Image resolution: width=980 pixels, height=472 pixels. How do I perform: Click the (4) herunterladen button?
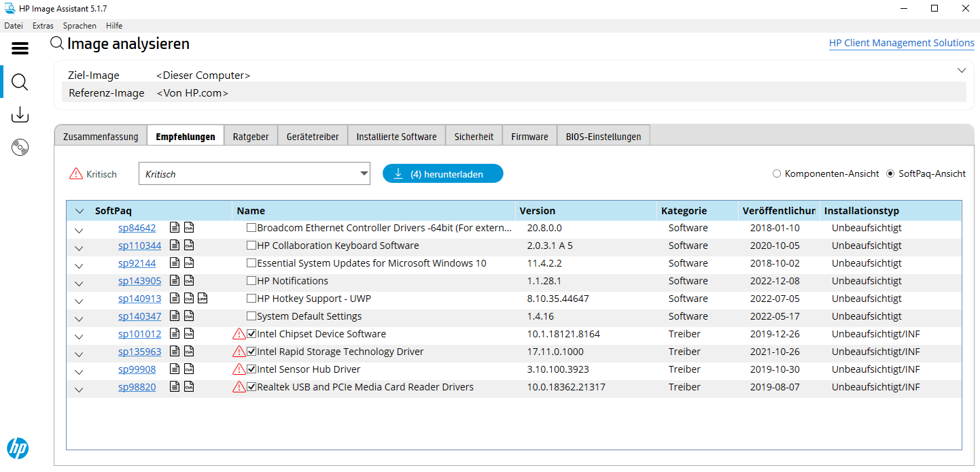[442, 173]
